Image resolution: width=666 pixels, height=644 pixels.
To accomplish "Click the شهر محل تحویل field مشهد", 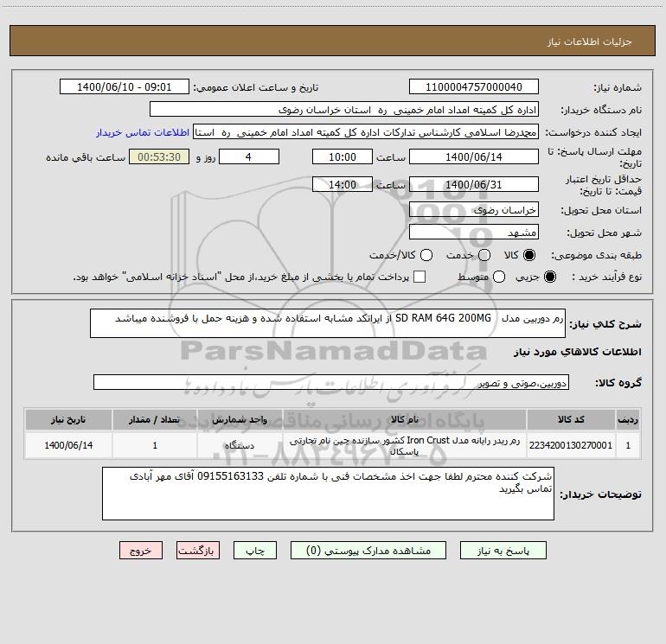I will pyautogui.click(x=474, y=233).
